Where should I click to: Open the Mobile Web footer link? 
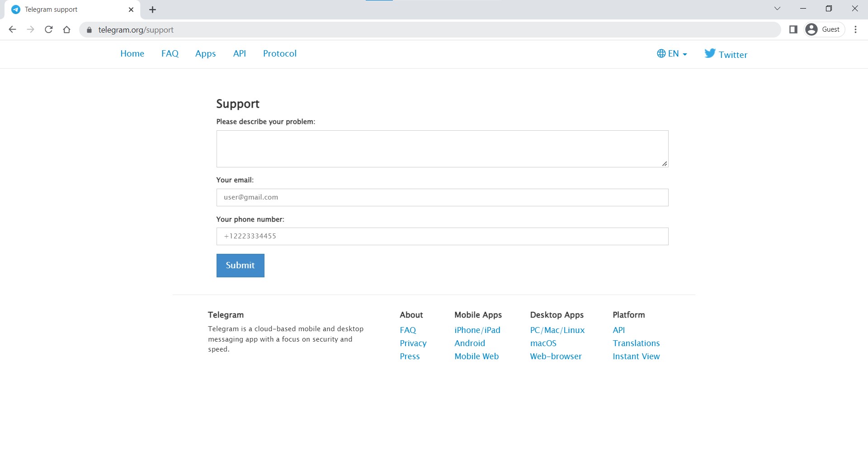point(476,357)
